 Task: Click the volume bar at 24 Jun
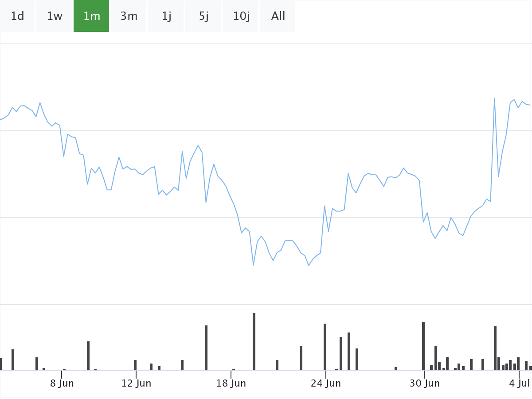[325, 347]
